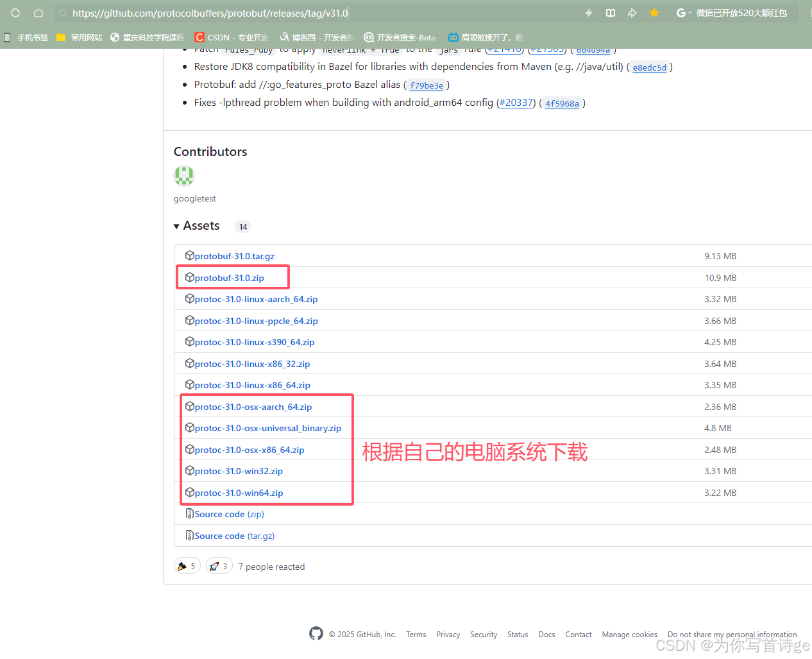Download protobuf-31.0.zip
This screenshot has width=812, height=659.
pos(230,278)
